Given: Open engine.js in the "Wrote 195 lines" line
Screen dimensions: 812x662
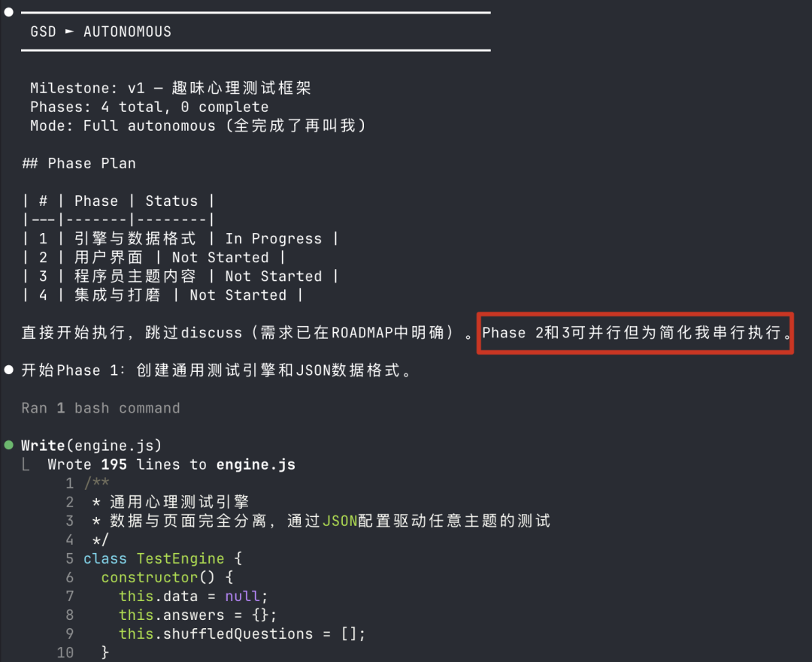Looking at the screenshot, I should tap(256, 464).
